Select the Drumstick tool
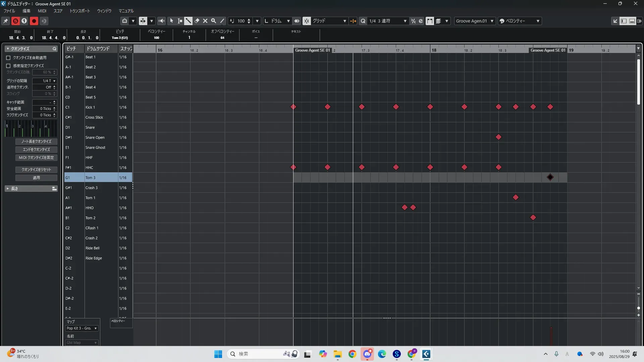This screenshot has height=362, width=644. click(x=188, y=21)
